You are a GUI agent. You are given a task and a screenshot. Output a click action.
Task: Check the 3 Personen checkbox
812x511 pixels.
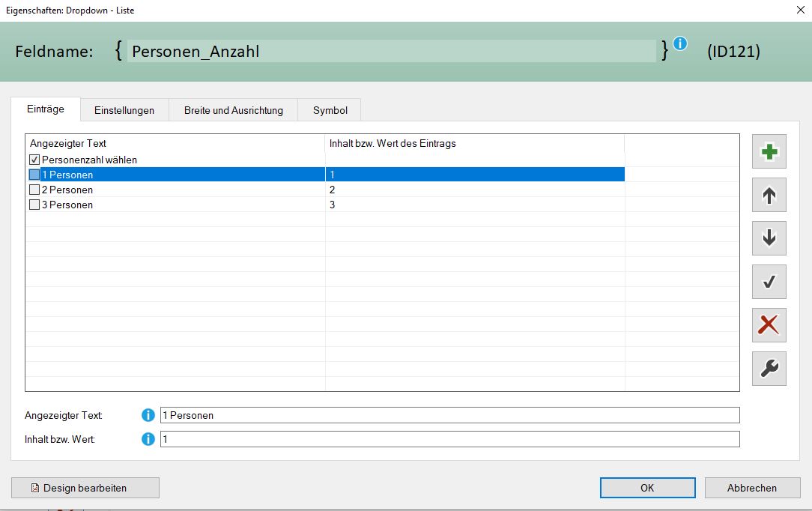pyautogui.click(x=34, y=205)
